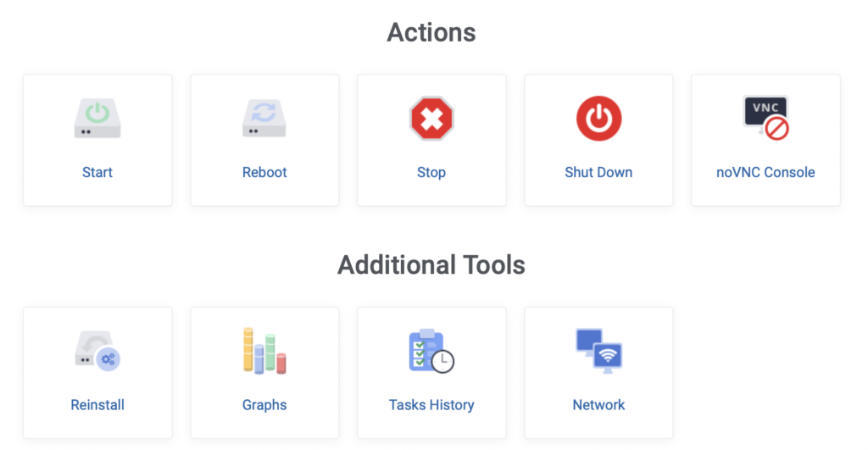View the Graphs text link
Image resolution: width=868 pixels, height=450 pixels.
264,405
